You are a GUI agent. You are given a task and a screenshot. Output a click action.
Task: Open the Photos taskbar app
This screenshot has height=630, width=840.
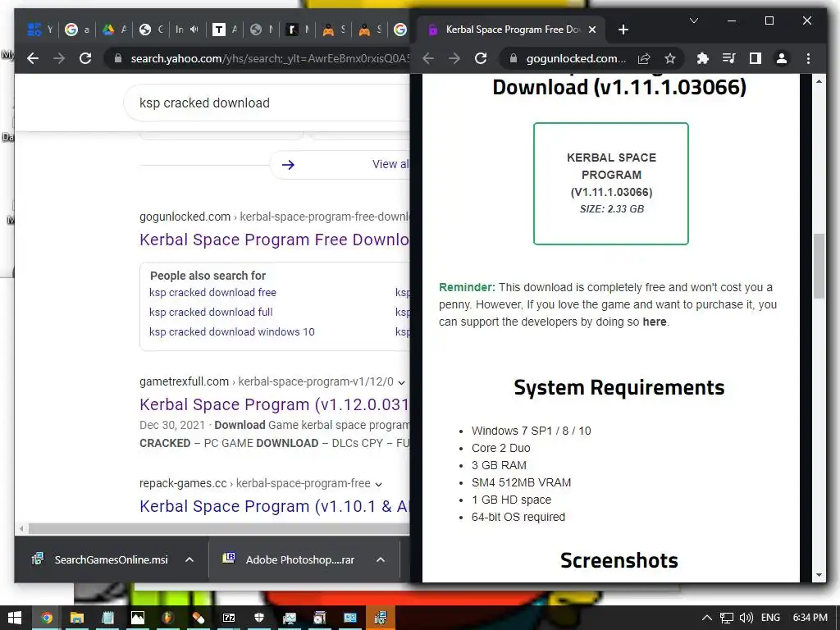coord(138,618)
